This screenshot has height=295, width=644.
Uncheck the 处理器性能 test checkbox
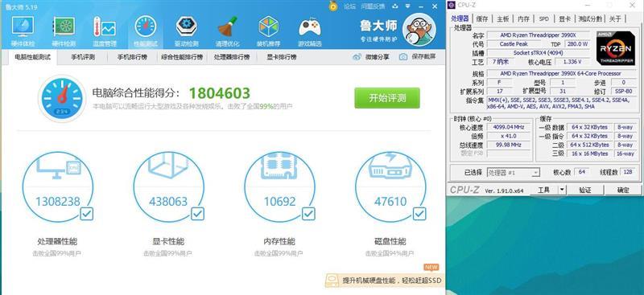pyautogui.click(x=87, y=214)
